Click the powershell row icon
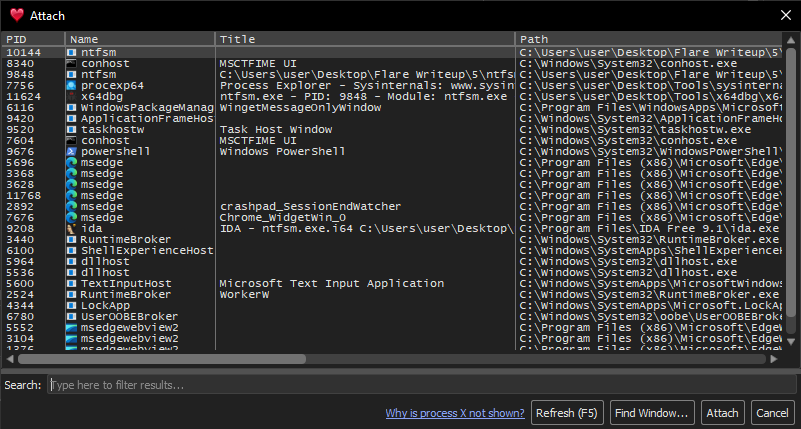 click(x=72, y=152)
